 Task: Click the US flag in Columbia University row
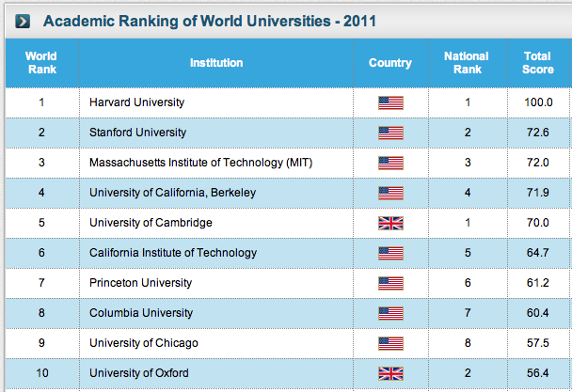click(390, 313)
